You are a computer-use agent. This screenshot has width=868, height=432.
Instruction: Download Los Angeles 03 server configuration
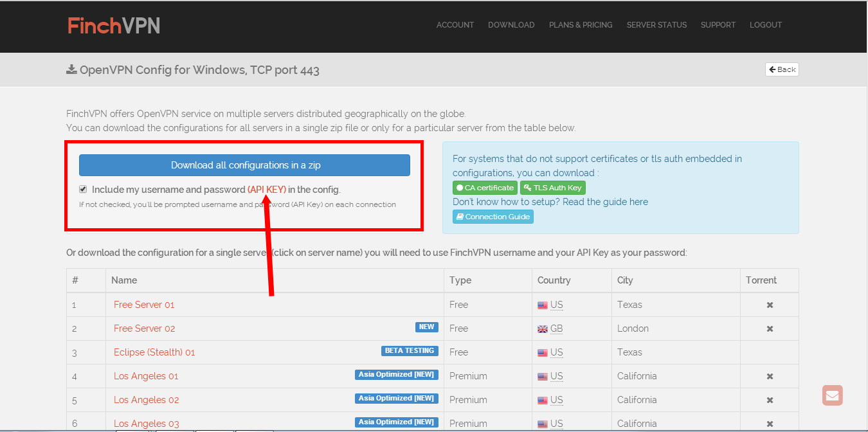[x=147, y=424]
